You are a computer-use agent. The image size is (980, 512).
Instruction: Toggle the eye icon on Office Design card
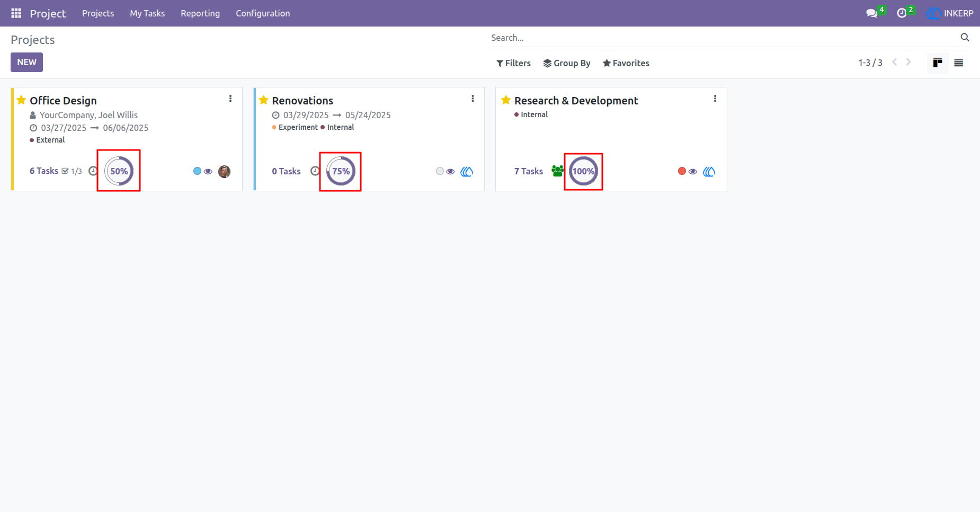(x=208, y=171)
